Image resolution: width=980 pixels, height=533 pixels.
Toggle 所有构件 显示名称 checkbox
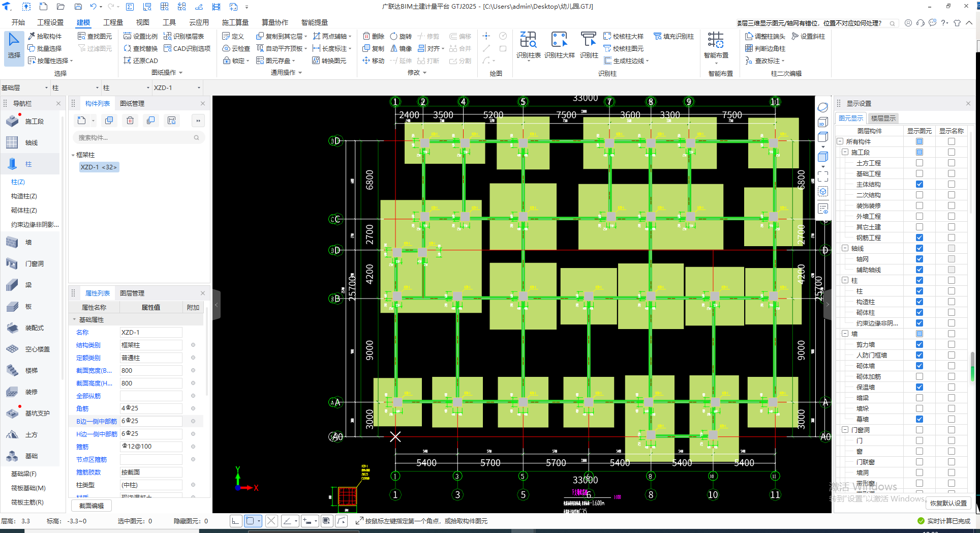952,141
